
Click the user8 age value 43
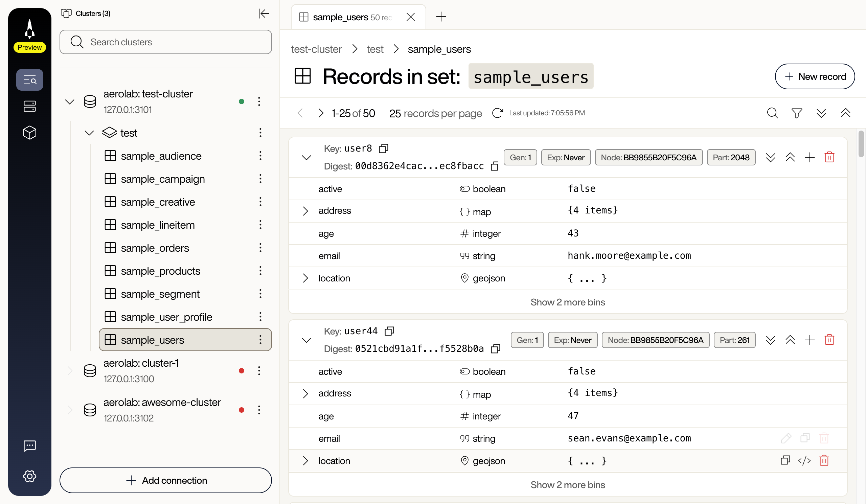573,233
